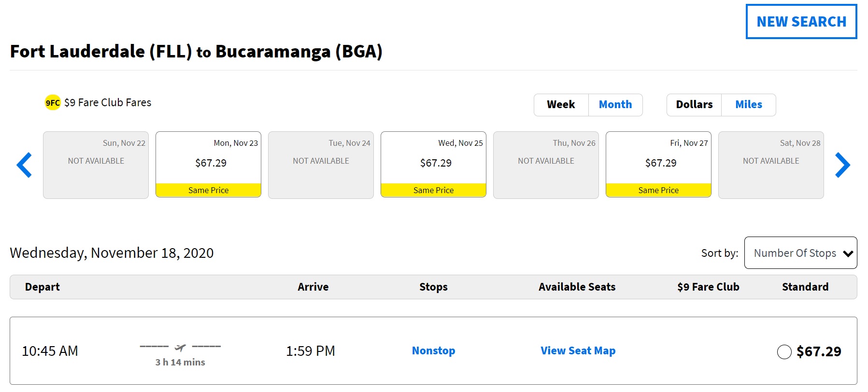
Task: Click yellow Same Price bar under Nov 23
Action: [x=208, y=190]
